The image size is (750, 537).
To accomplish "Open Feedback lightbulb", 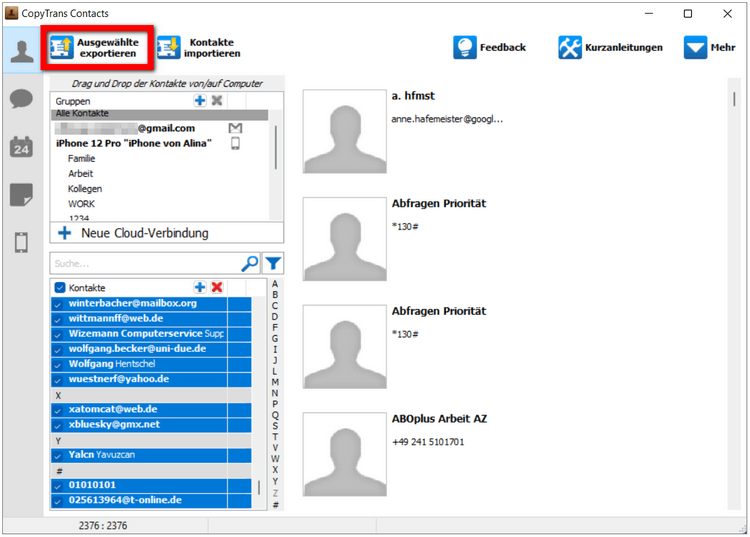I will coord(489,47).
